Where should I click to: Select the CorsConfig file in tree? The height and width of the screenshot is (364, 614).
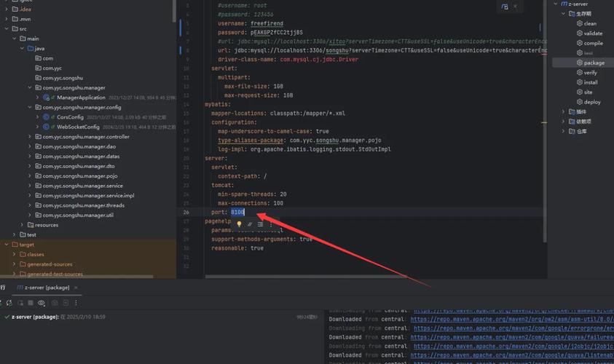tap(71, 116)
